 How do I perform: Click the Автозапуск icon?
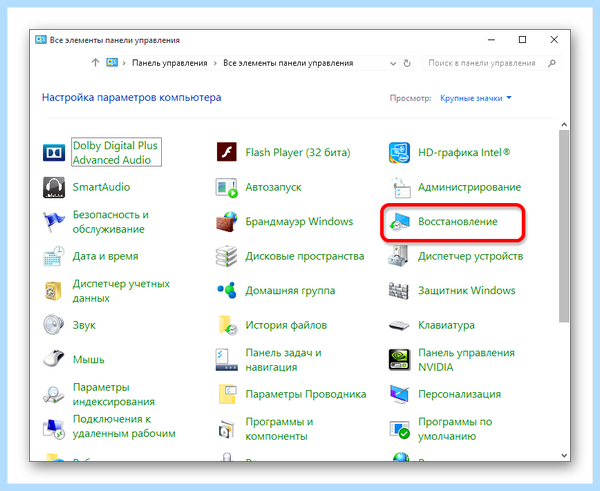[227, 187]
